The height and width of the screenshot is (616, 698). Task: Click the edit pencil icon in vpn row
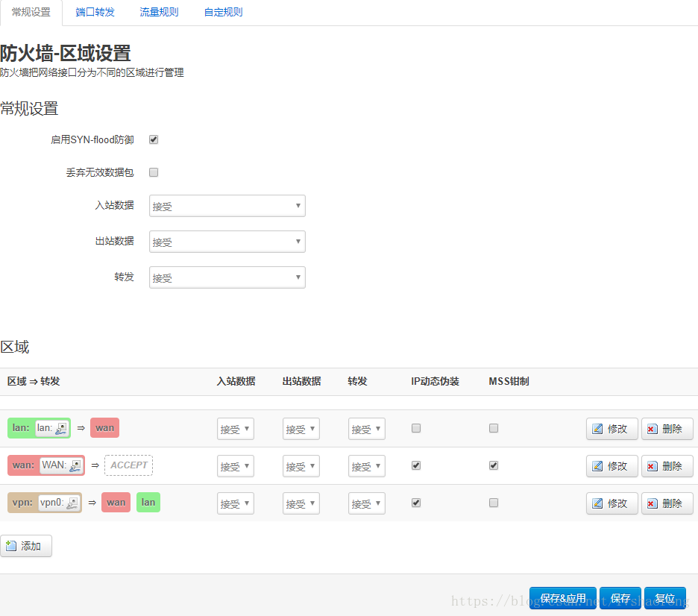click(597, 503)
